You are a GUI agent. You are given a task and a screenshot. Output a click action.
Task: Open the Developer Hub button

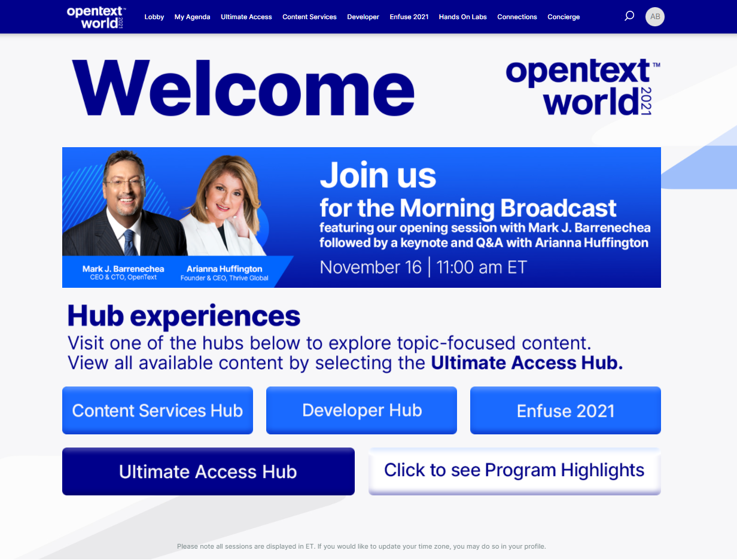(361, 410)
